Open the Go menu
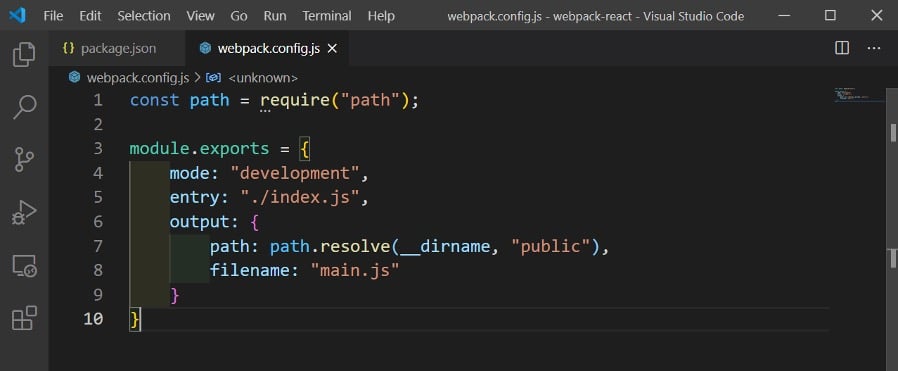 [x=239, y=16]
